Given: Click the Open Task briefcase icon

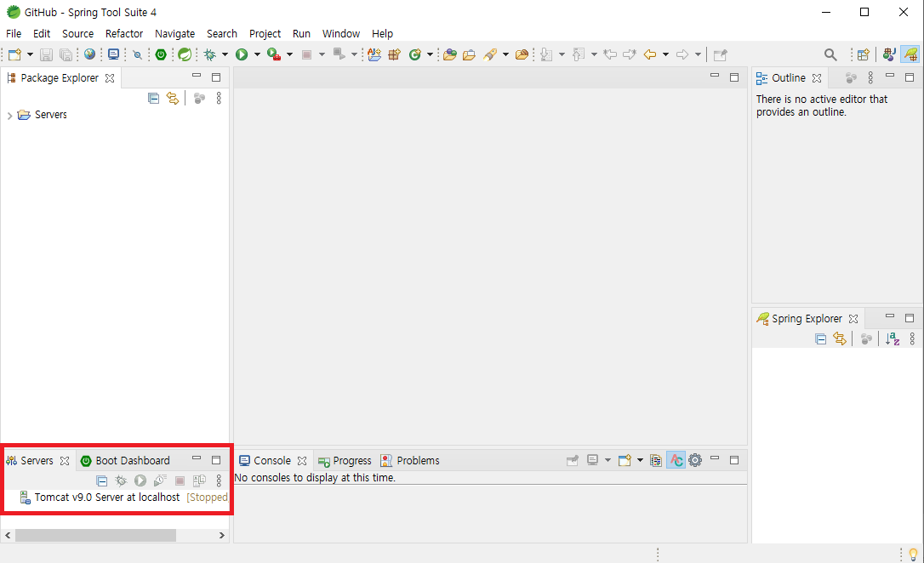Looking at the screenshot, I should click(x=469, y=54).
